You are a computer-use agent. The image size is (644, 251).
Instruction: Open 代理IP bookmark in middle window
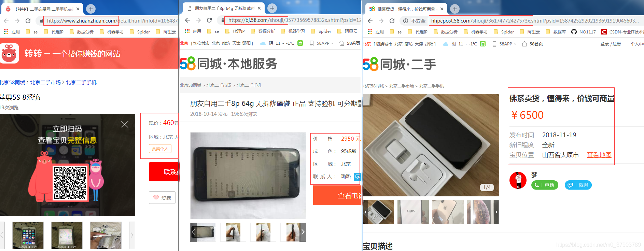coord(235,31)
